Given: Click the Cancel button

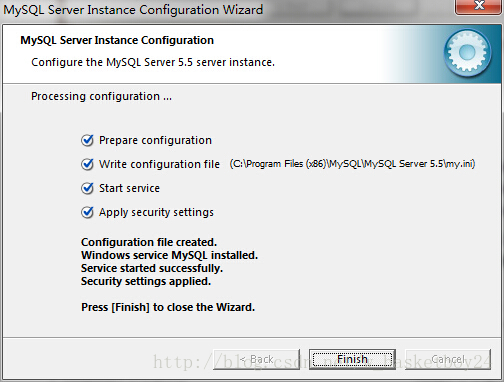Looking at the screenshot, I should (448, 359).
